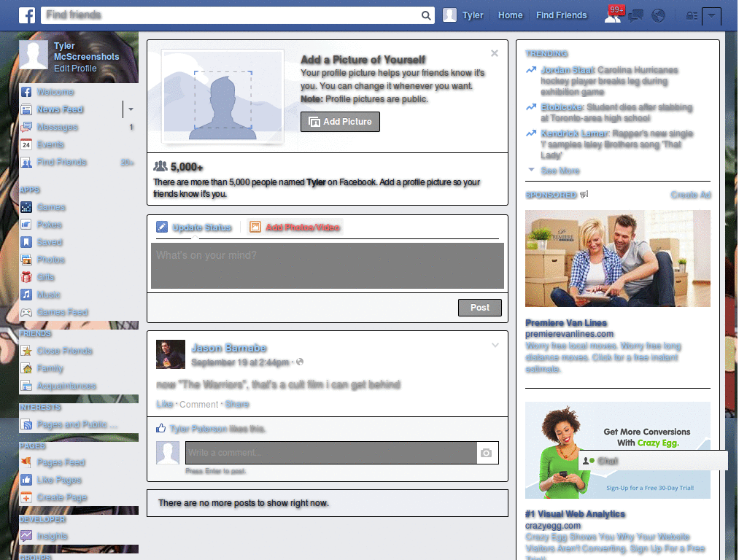Open the messages icon in the top bar

click(x=635, y=16)
